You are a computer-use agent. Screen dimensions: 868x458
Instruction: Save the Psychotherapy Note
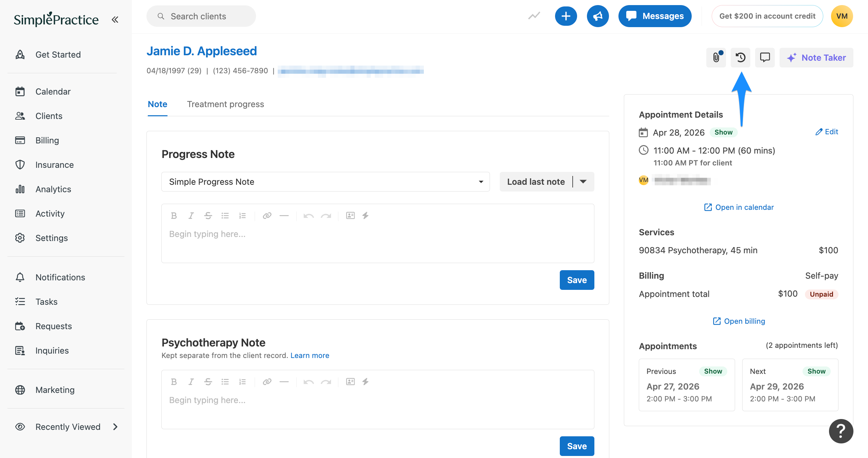click(x=577, y=446)
